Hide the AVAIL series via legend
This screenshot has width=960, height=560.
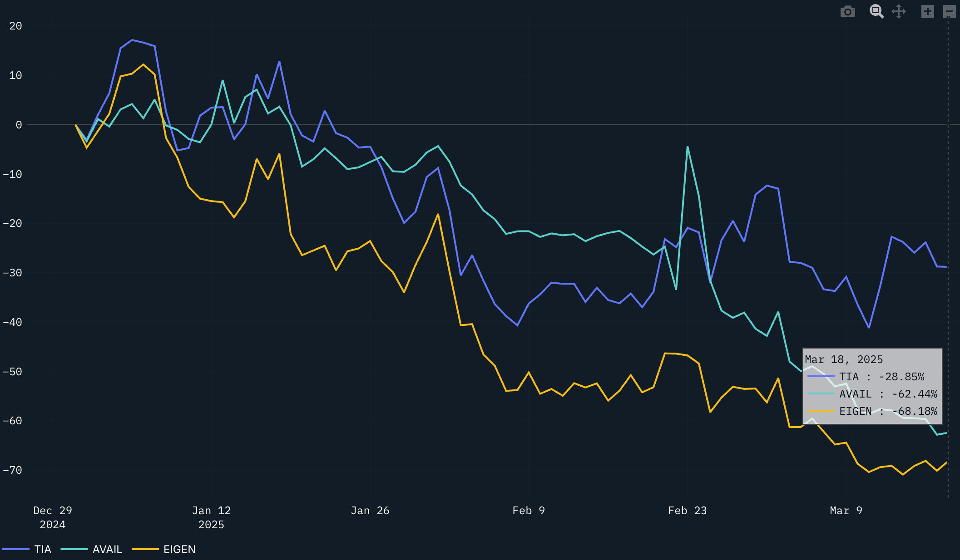click(x=107, y=549)
